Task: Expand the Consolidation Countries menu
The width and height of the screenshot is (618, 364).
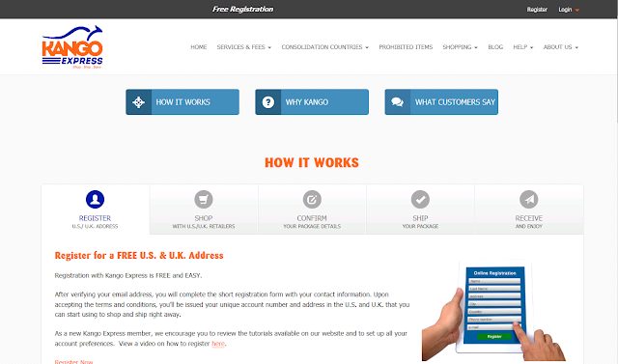Action: (x=324, y=47)
